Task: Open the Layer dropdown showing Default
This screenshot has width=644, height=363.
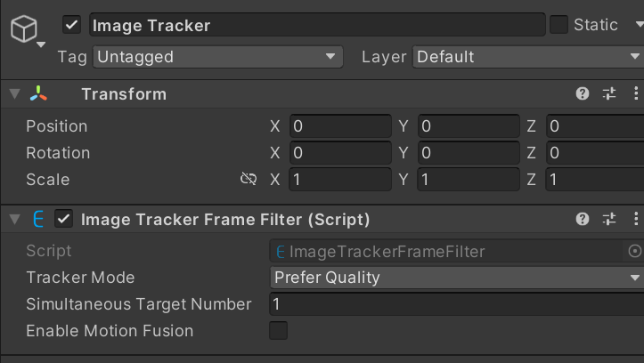Action: pos(528,57)
